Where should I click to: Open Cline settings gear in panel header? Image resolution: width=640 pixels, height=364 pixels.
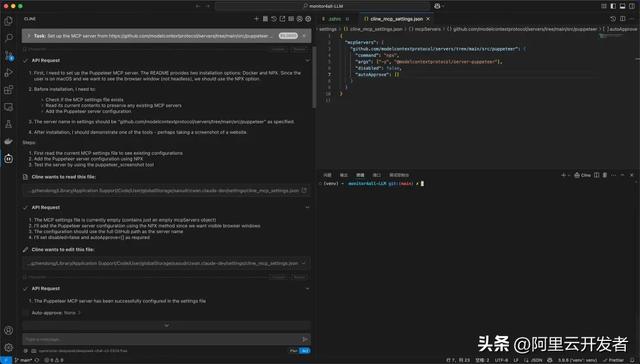point(308,19)
